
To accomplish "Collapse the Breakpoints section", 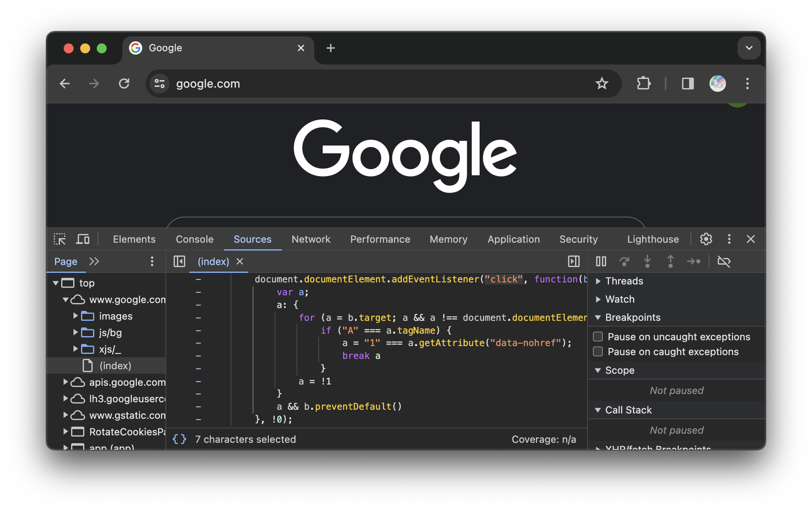I will pyautogui.click(x=598, y=318).
